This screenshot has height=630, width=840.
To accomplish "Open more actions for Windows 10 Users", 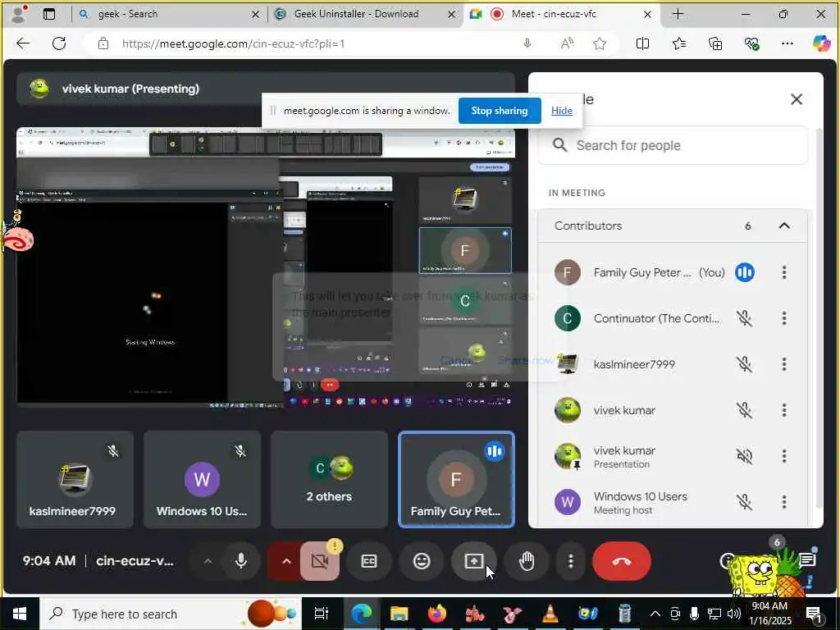I will point(783,502).
